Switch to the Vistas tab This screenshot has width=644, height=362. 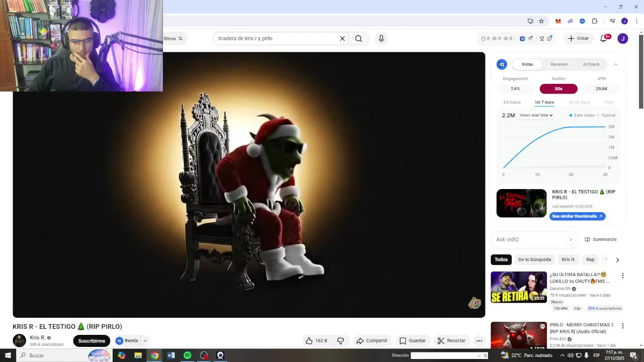(x=527, y=64)
